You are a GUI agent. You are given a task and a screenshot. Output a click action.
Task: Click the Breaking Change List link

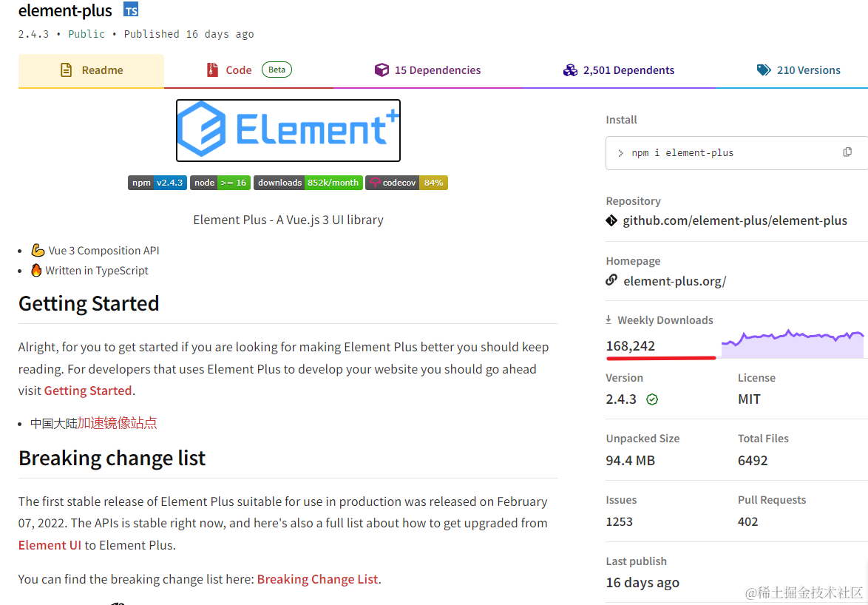tap(317, 579)
